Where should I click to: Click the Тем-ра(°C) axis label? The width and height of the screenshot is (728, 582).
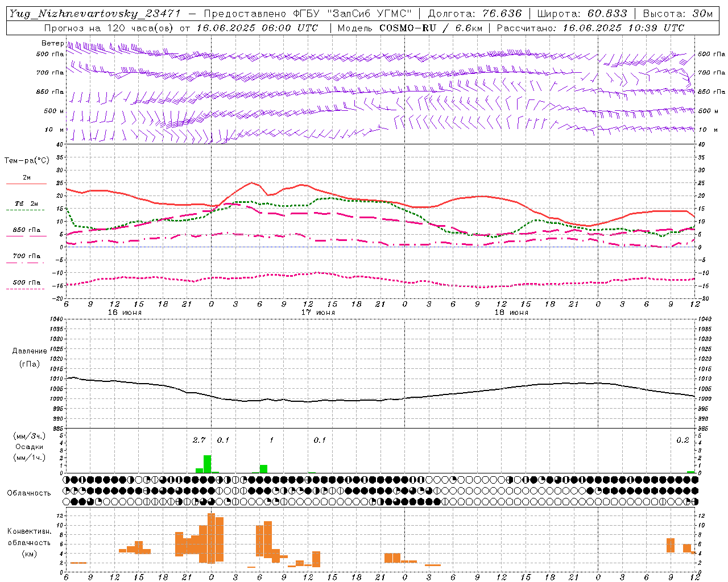27,161
